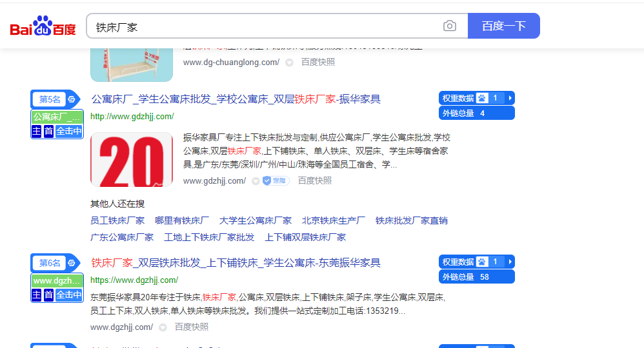Click the 首 tag under 第6名

point(48,295)
